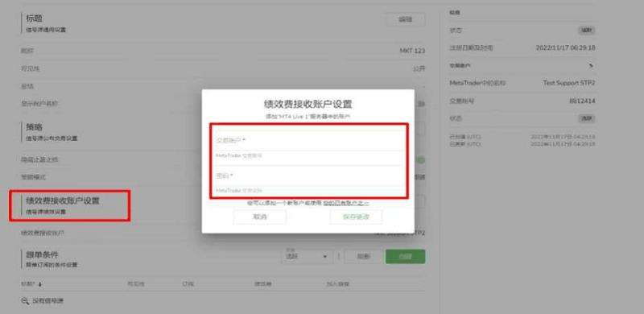Open the 选择 dropdown in 跟单条件

tap(307, 257)
